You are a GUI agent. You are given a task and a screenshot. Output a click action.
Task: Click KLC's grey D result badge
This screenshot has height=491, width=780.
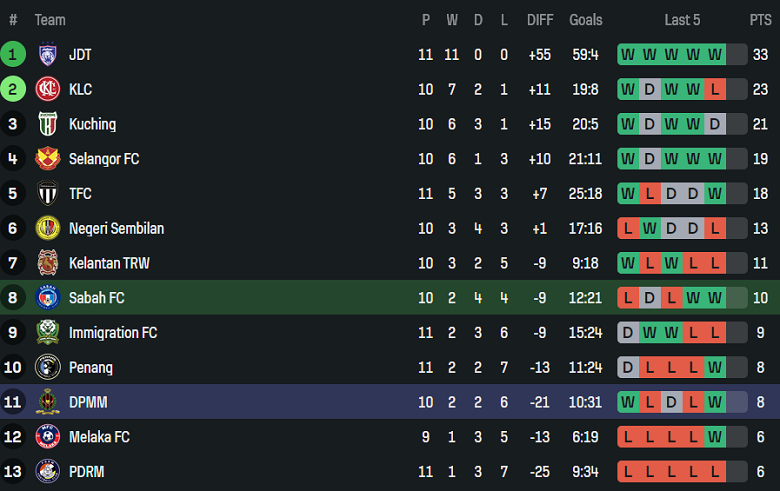[650, 90]
